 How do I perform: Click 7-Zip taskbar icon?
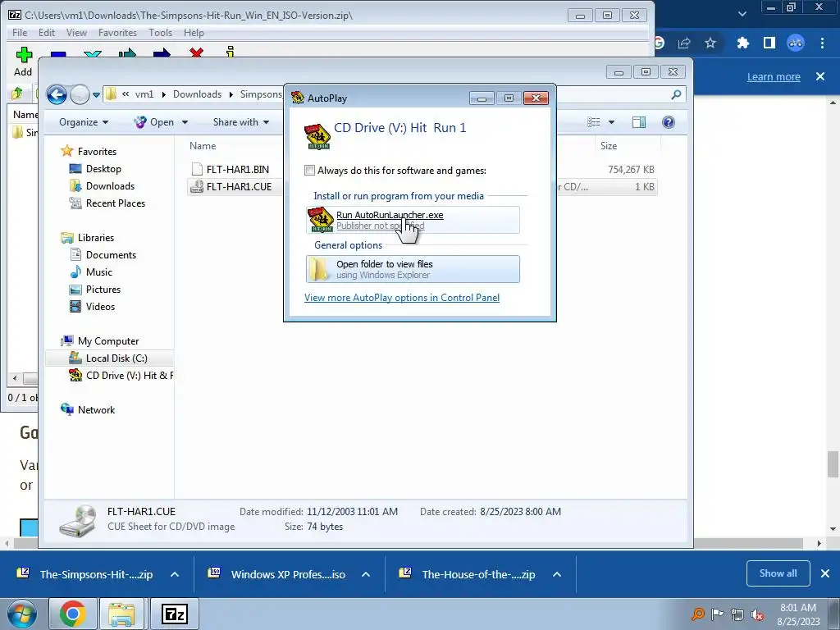click(174, 614)
